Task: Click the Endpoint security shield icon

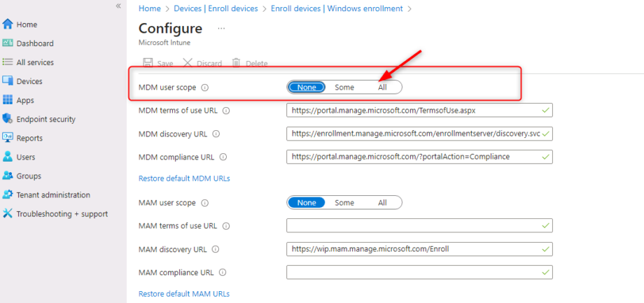Action: pos(8,119)
